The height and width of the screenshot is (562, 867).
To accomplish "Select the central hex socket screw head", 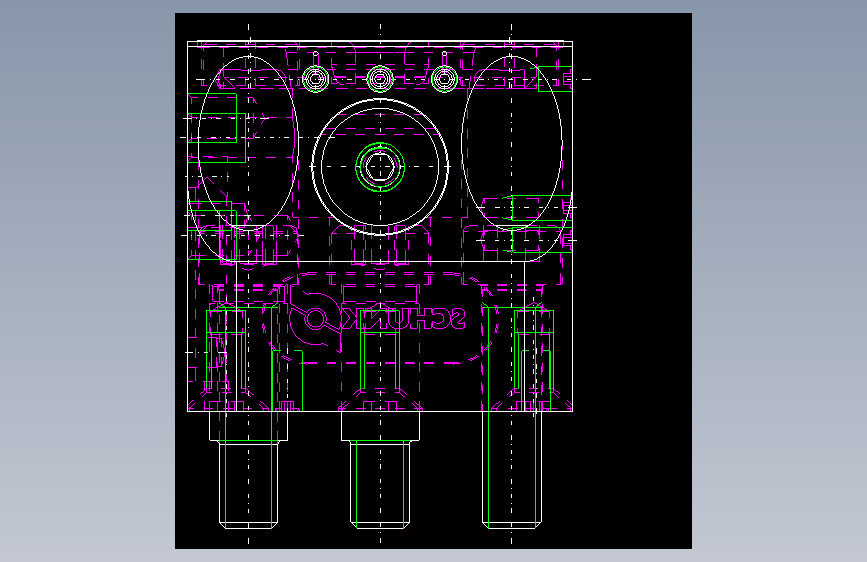I will pos(380,166).
